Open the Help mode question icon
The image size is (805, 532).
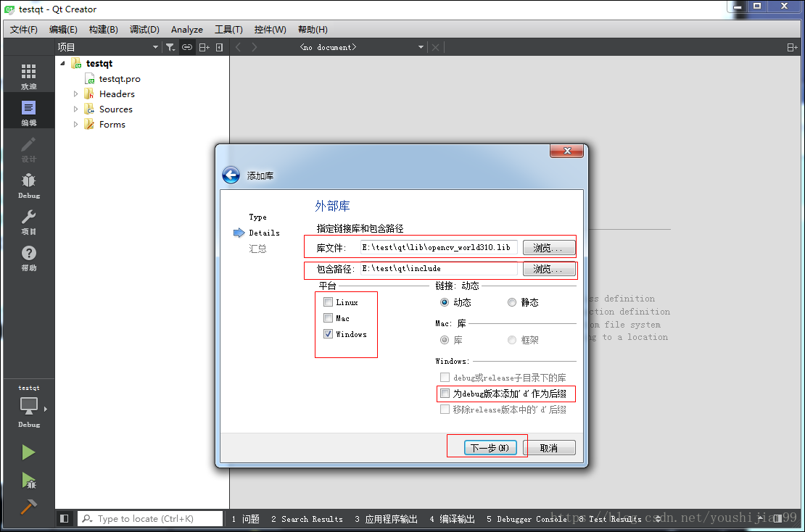coord(28,253)
